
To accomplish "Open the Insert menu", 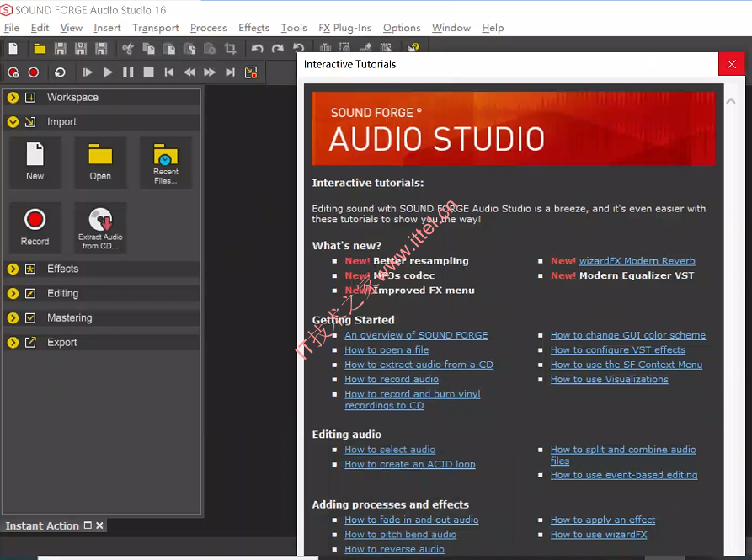I will coord(107,28).
